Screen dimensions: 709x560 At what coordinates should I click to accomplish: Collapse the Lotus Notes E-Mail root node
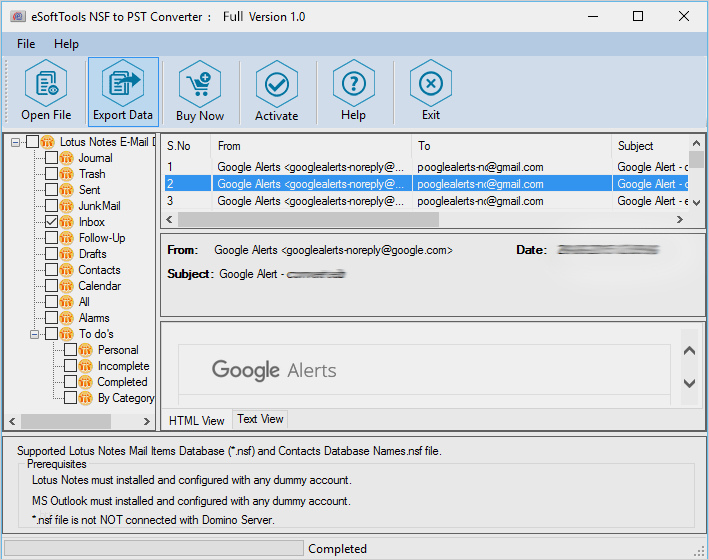16,142
